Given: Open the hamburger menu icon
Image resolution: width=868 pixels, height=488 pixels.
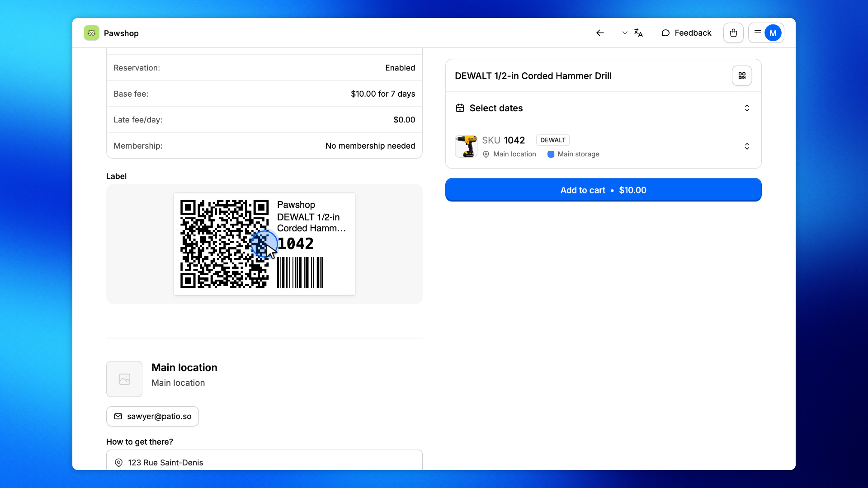Looking at the screenshot, I should pos(758,33).
